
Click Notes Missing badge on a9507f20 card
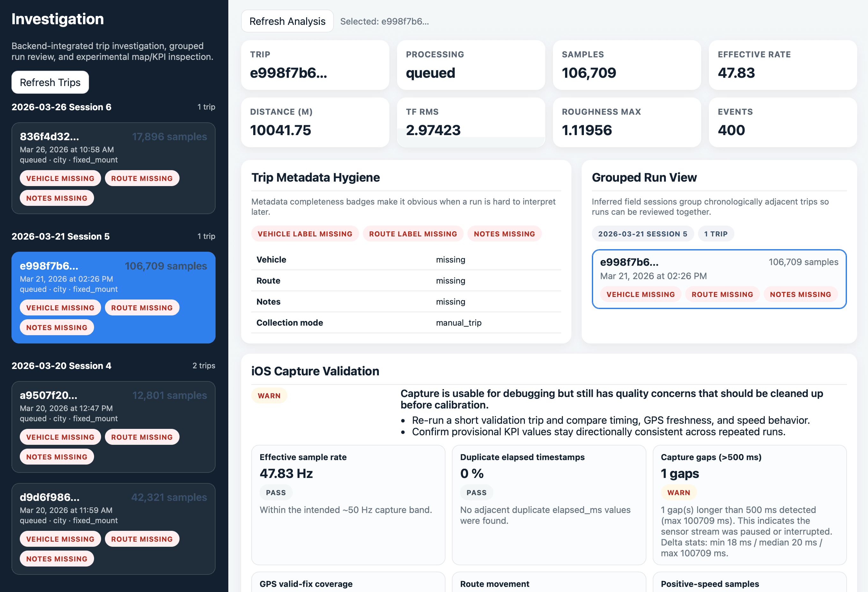click(57, 457)
